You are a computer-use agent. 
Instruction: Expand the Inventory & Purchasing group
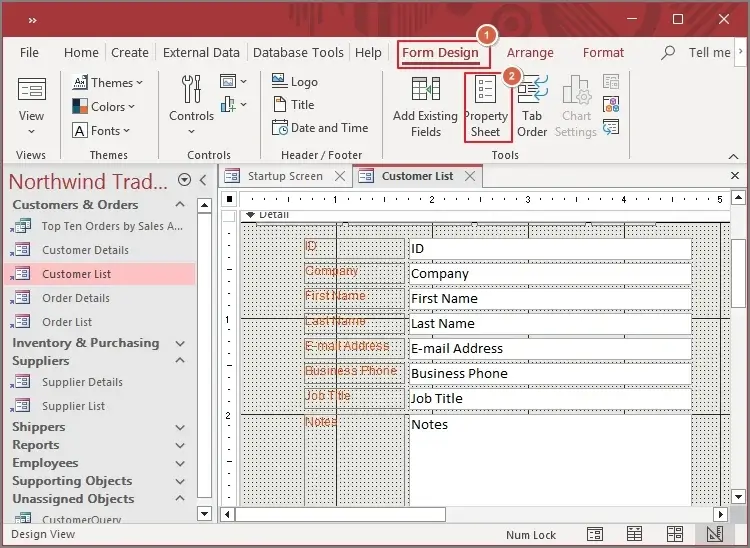[x=180, y=343]
